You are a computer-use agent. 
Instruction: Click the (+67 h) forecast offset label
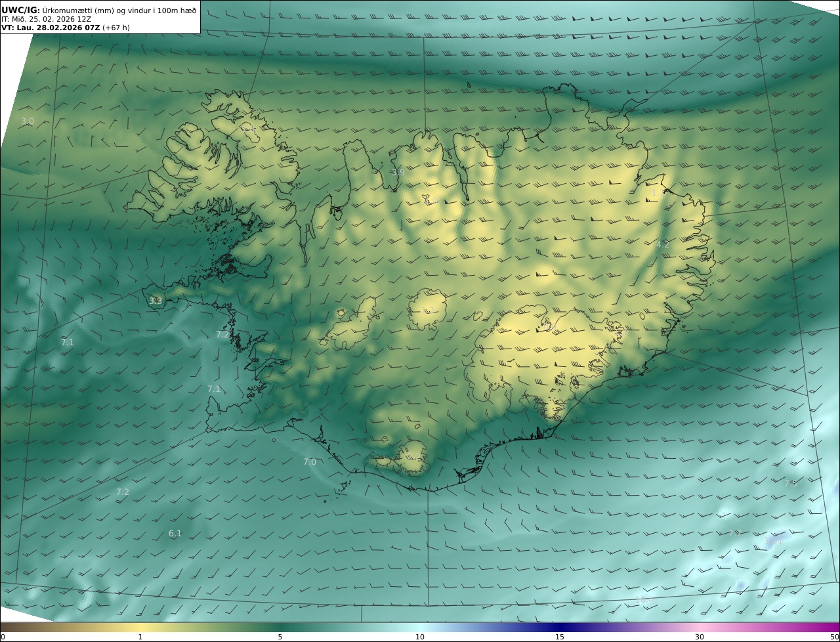(116, 28)
